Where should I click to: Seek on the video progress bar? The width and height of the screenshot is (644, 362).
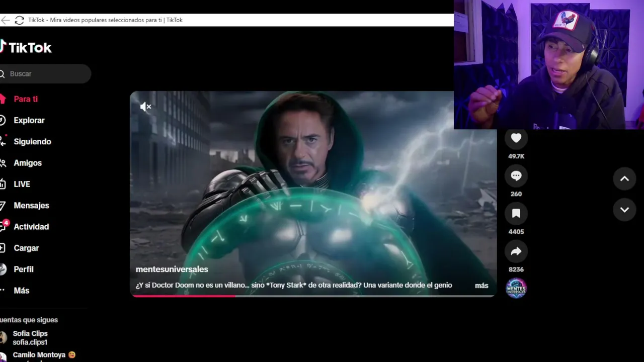click(313, 296)
